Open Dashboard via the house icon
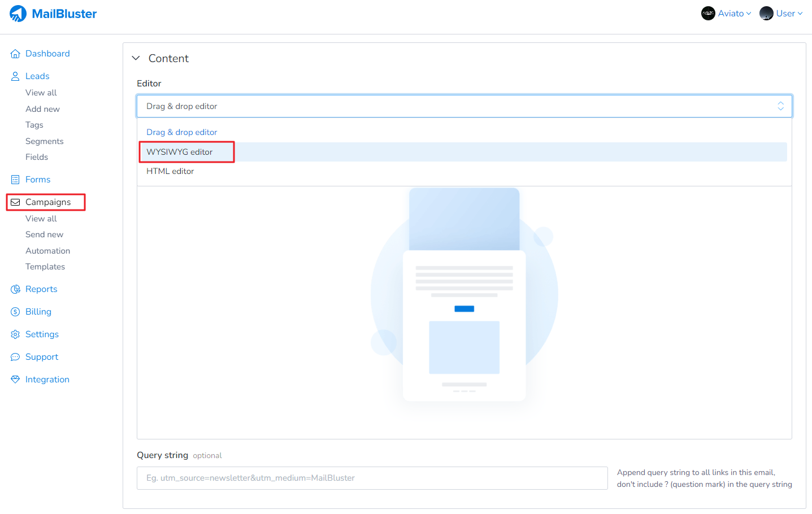Image resolution: width=812 pixels, height=514 pixels. [x=15, y=54]
